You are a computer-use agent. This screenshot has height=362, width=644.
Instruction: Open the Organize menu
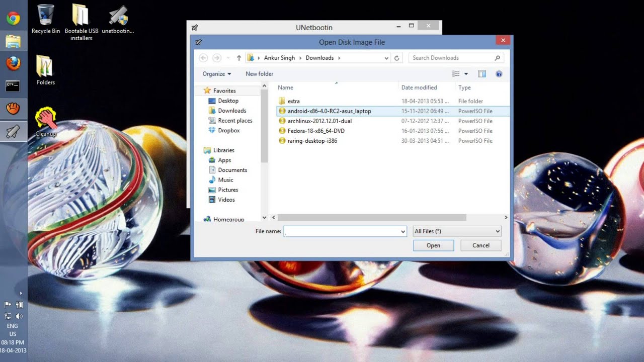217,74
